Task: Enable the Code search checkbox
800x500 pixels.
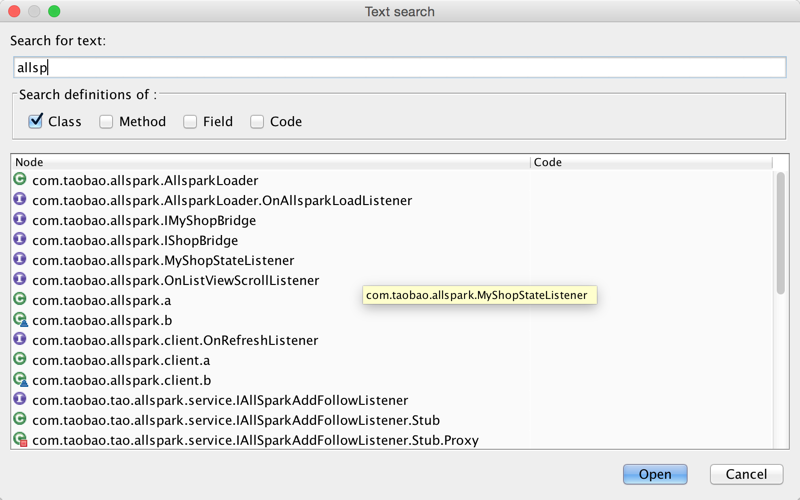Action: pos(257,122)
